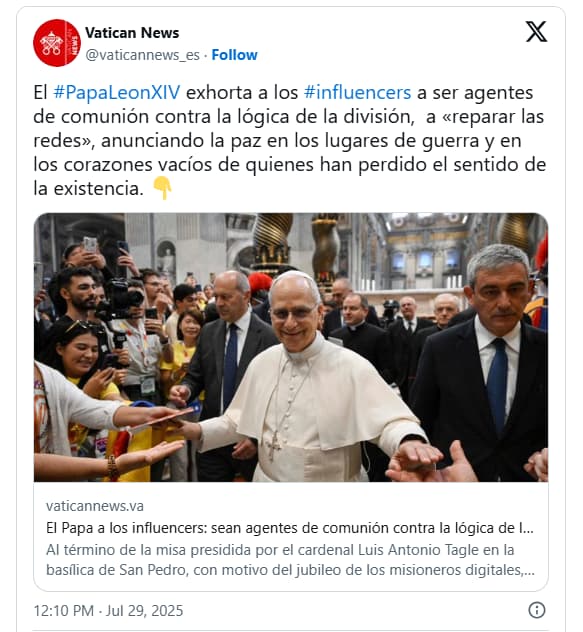The width and height of the screenshot is (583, 632).
Task: Open the X logo icon
Action: [536, 32]
